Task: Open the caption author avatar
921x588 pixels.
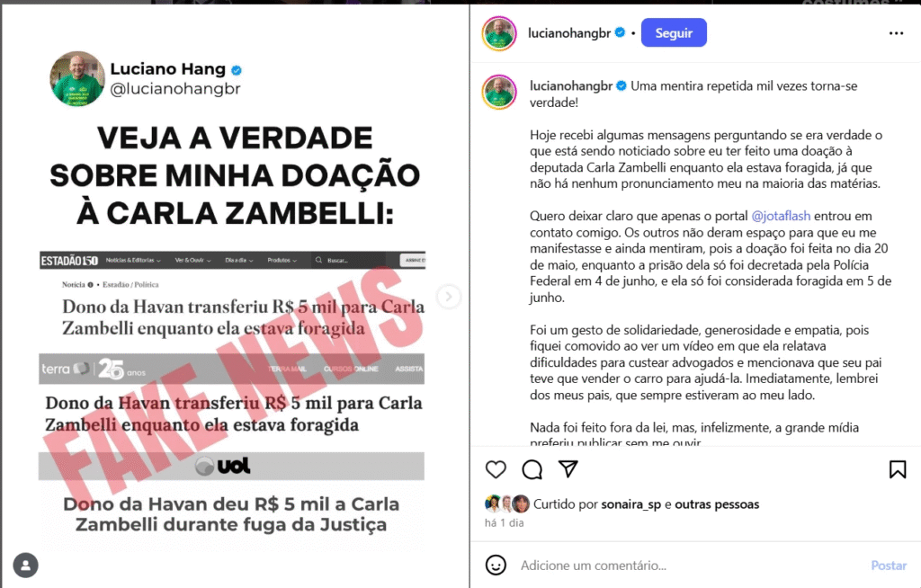Action: tap(499, 93)
